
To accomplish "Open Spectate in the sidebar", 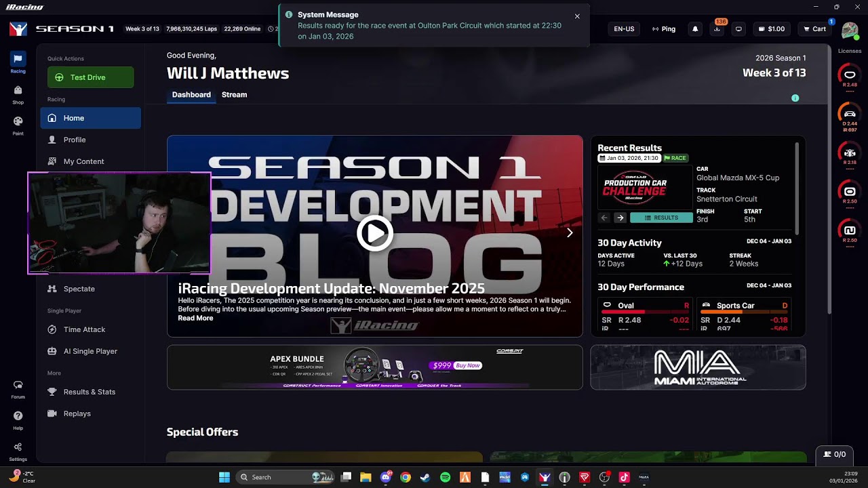I will click(91, 289).
